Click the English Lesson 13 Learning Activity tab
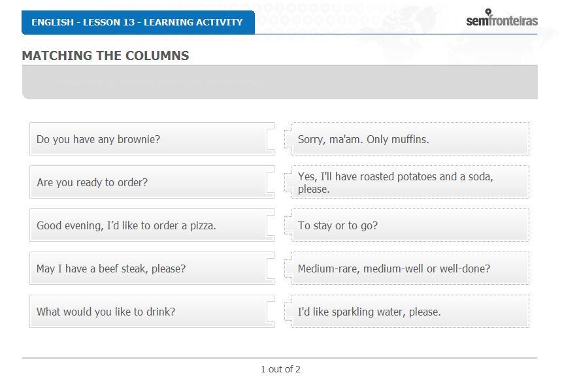 pyautogui.click(x=138, y=22)
